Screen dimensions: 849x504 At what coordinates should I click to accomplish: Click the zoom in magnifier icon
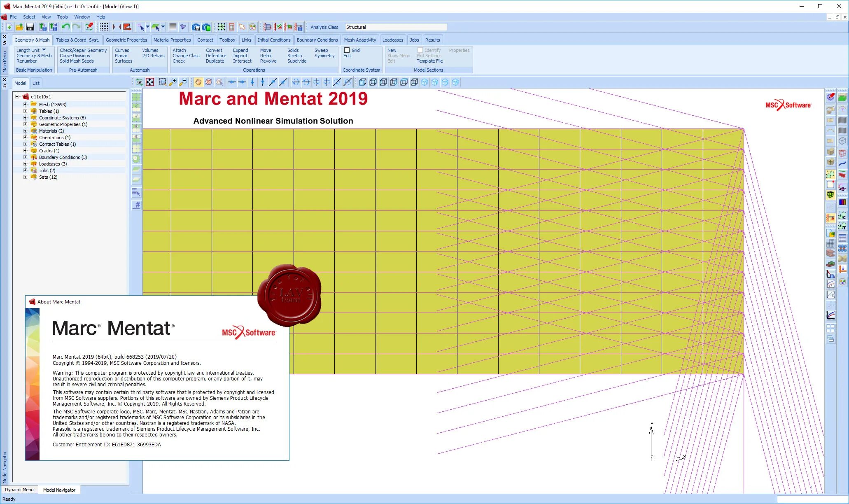173,82
